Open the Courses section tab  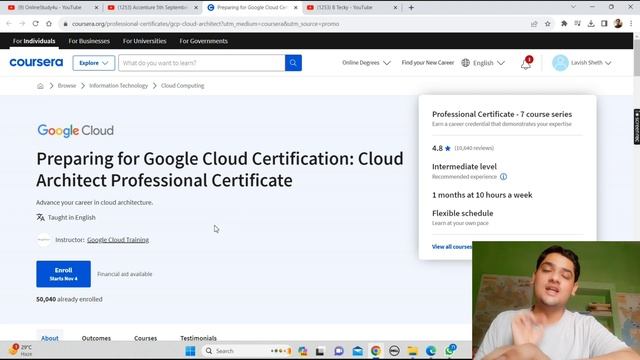145,338
